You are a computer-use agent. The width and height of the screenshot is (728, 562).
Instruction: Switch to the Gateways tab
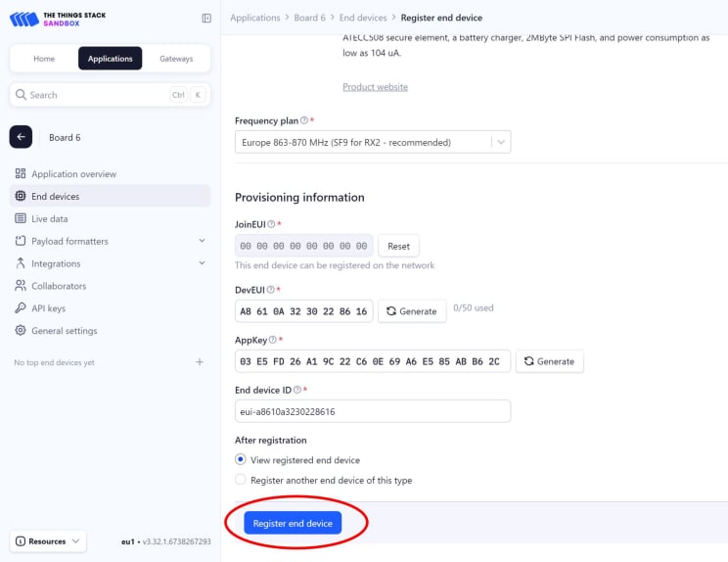pyautogui.click(x=176, y=59)
